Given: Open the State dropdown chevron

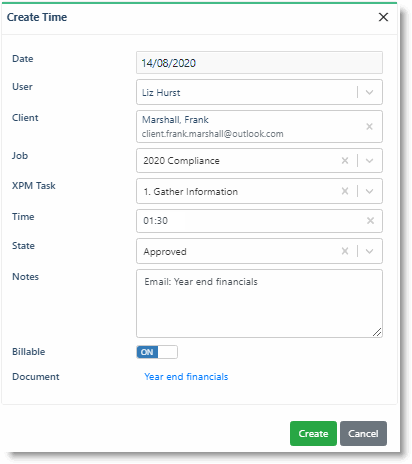Looking at the screenshot, I should pyautogui.click(x=369, y=251).
